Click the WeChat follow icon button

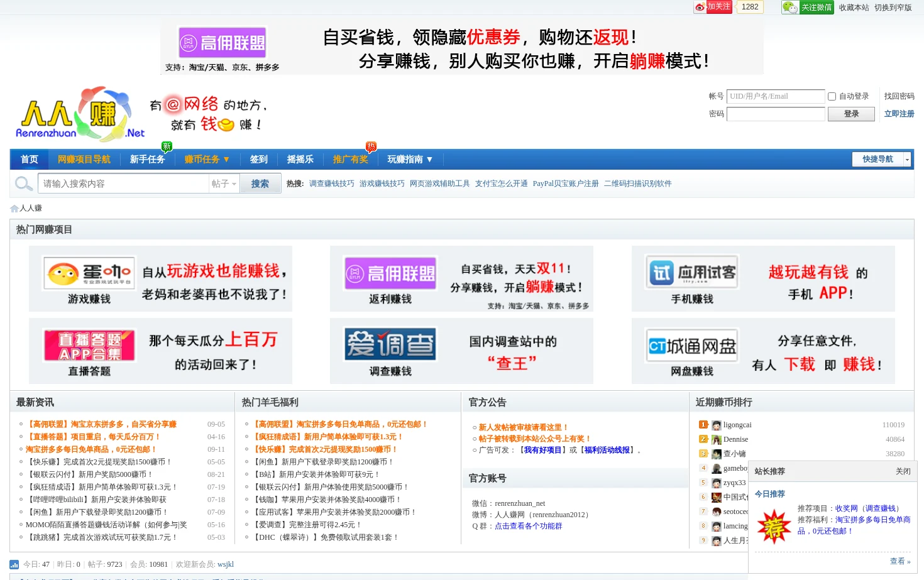click(x=807, y=7)
